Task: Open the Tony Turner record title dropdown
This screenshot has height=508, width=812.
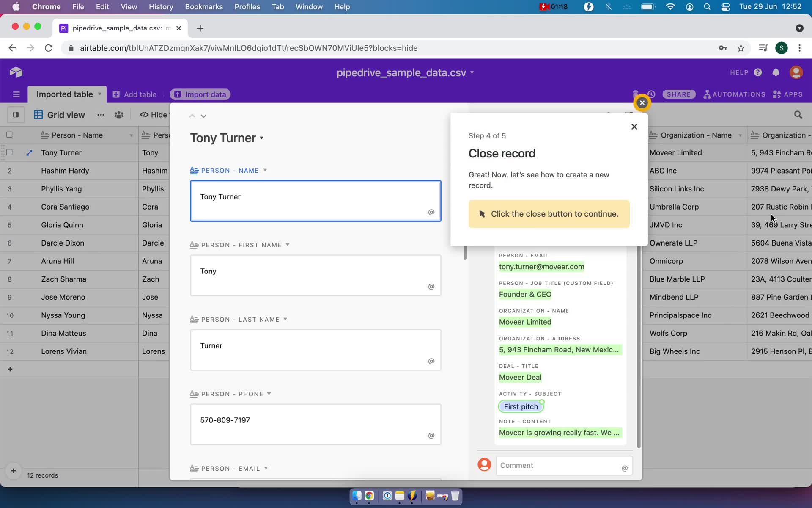Action: tap(262, 138)
